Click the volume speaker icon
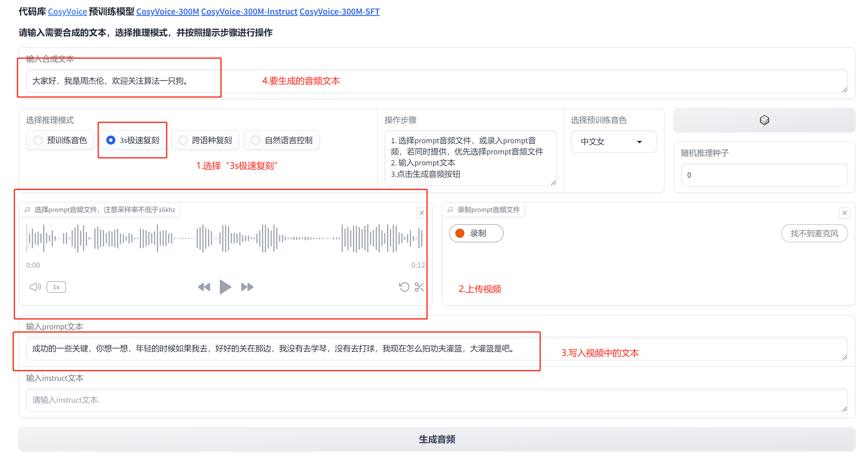868x460 pixels. point(35,287)
